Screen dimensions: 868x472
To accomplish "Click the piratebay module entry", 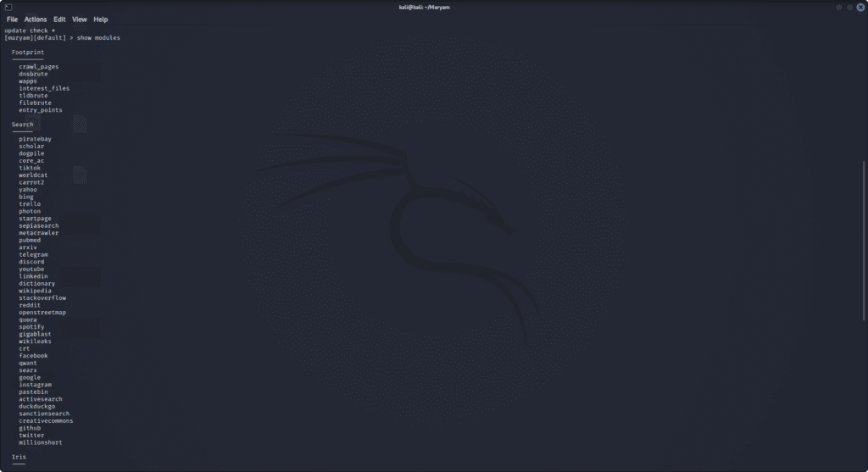I will (x=35, y=139).
